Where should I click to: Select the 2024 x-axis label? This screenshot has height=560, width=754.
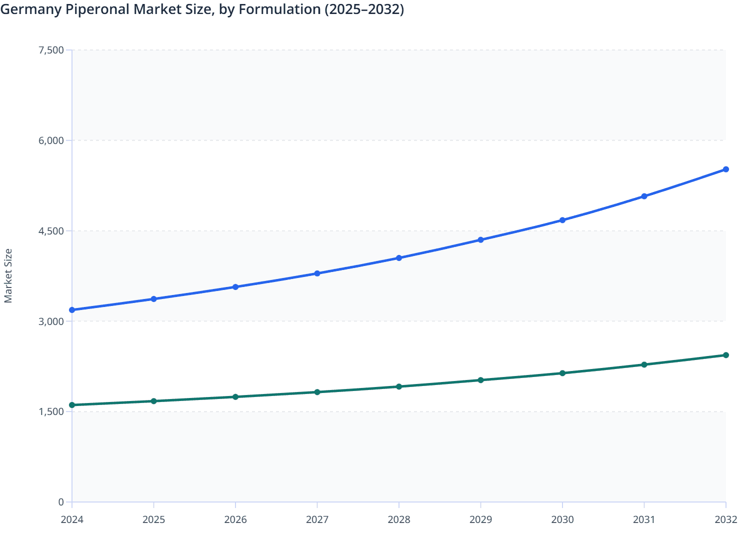pyautogui.click(x=72, y=520)
